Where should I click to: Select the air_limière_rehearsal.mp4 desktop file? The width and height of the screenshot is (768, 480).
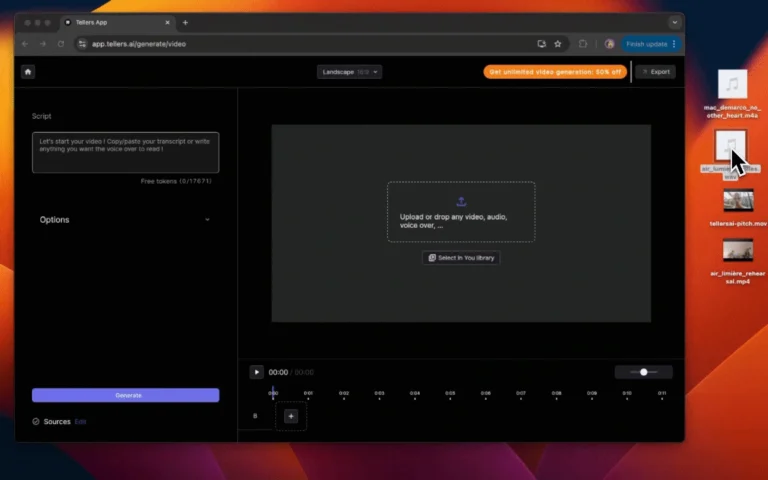click(x=738, y=262)
